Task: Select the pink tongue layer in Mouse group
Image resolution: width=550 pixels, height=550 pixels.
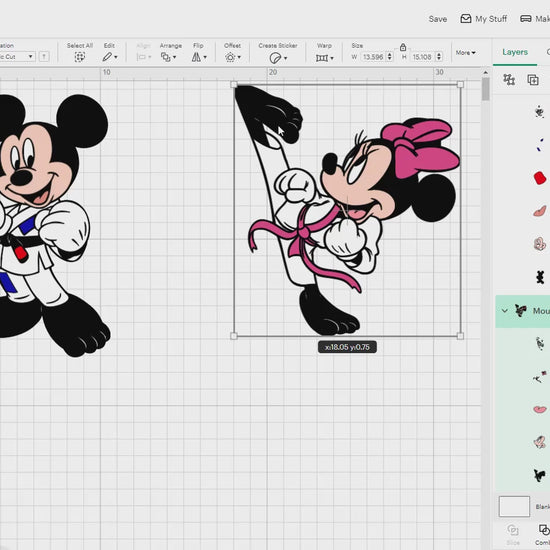Action: (539, 409)
